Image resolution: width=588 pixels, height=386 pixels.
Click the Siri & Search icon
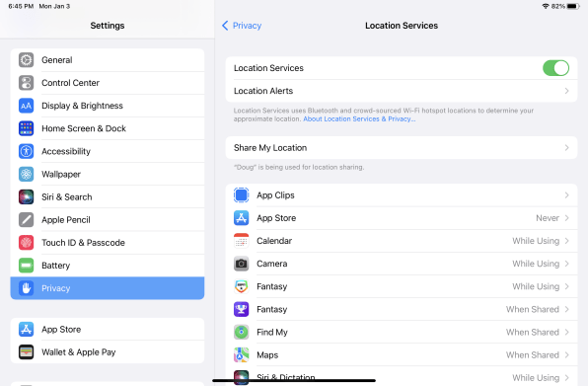(x=27, y=197)
